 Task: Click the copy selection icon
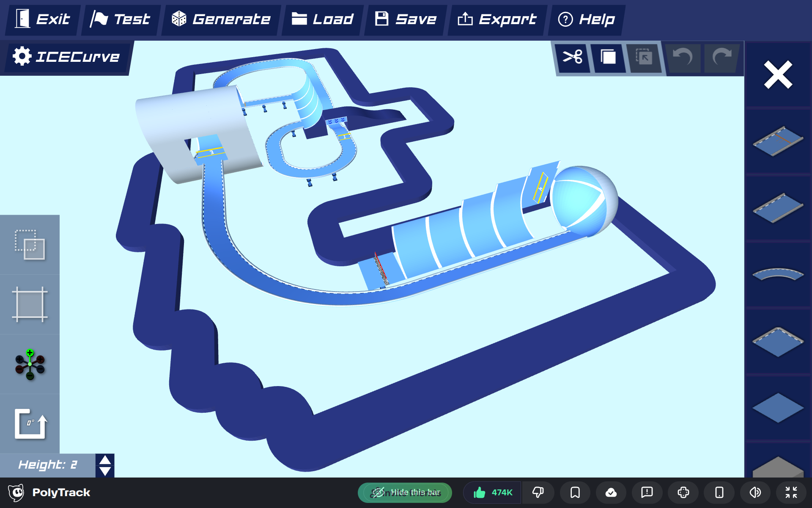[x=608, y=57]
